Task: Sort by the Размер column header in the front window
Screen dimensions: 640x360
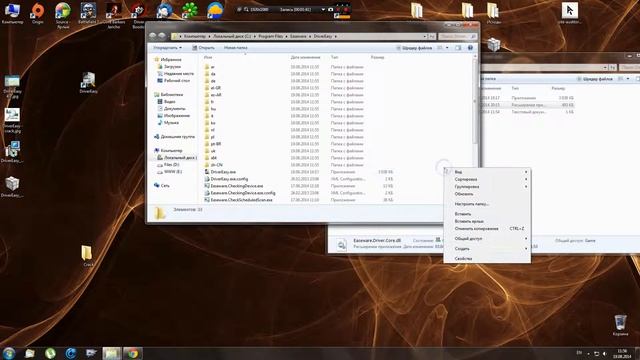Action: (x=378, y=57)
